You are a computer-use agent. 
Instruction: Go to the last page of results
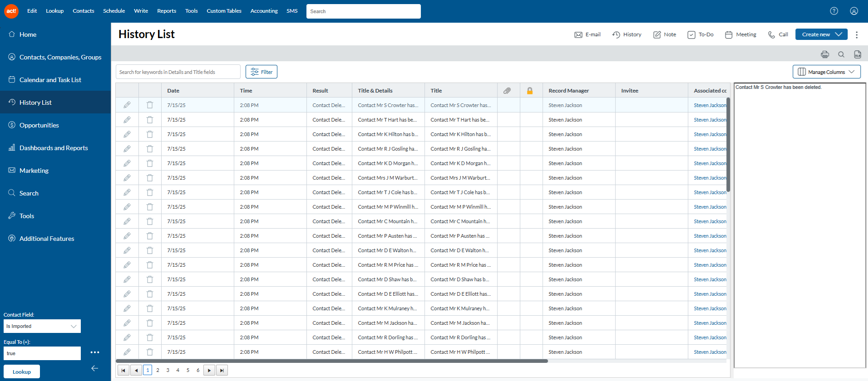tap(222, 370)
